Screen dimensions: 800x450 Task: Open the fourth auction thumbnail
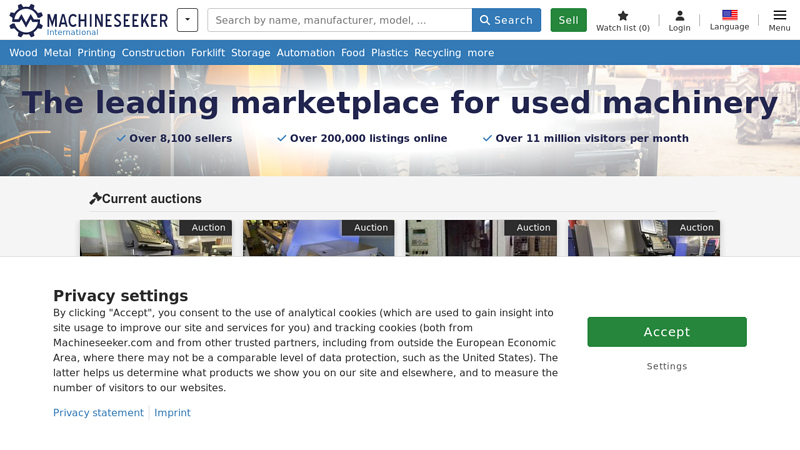point(644,238)
